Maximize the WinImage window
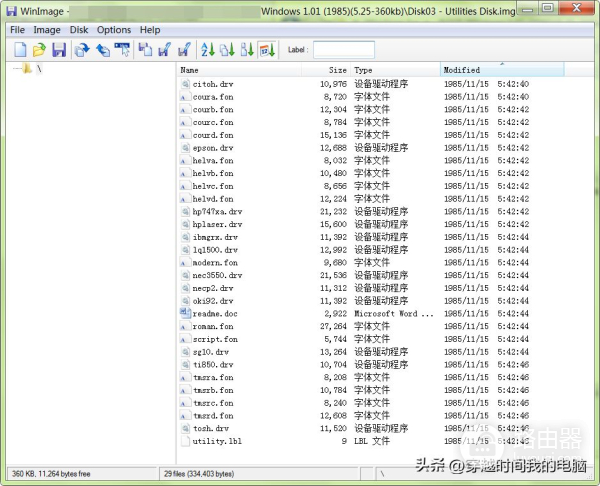 tap(548, 8)
